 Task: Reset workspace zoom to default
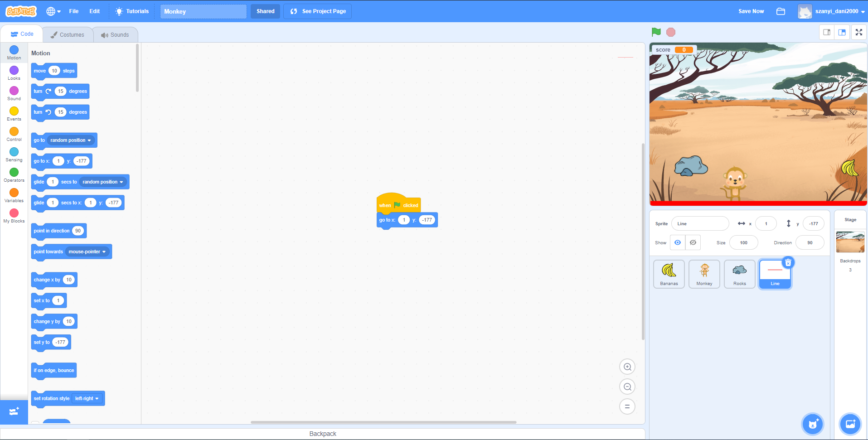pos(627,406)
